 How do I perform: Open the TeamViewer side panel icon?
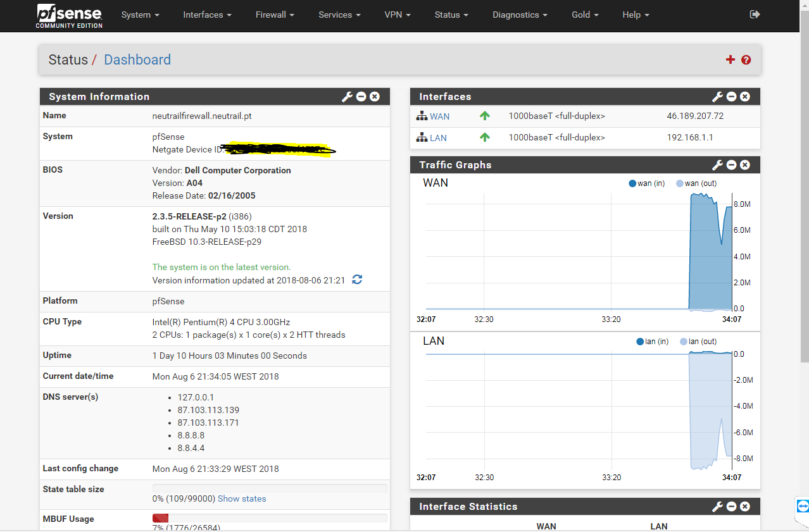point(803,506)
